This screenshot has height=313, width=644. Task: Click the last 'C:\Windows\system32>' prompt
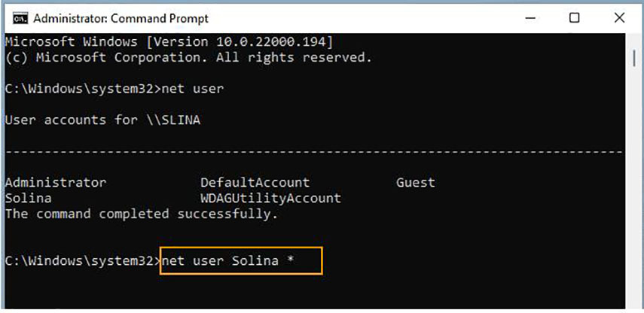tap(82, 261)
